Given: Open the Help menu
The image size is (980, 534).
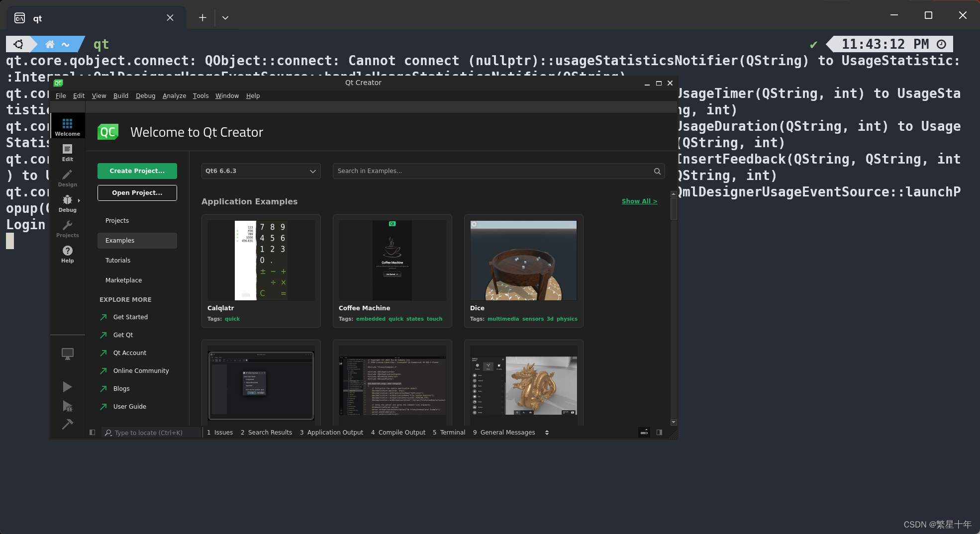Looking at the screenshot, I should (253, 96).
